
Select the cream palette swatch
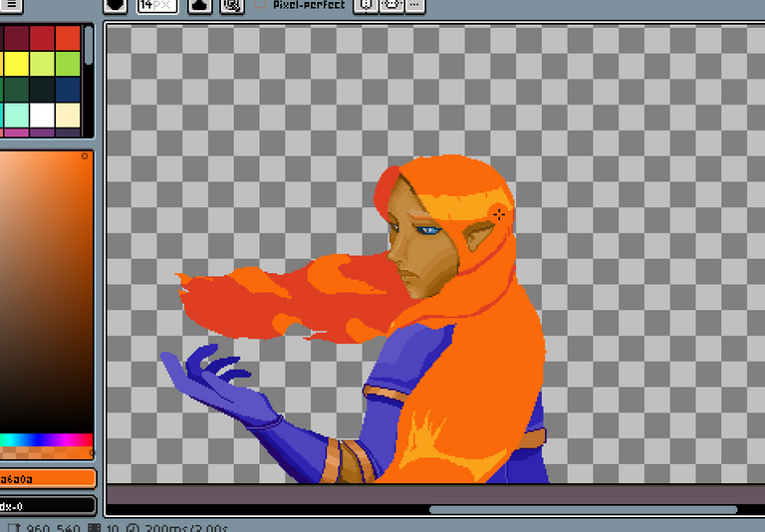[68, 116]
